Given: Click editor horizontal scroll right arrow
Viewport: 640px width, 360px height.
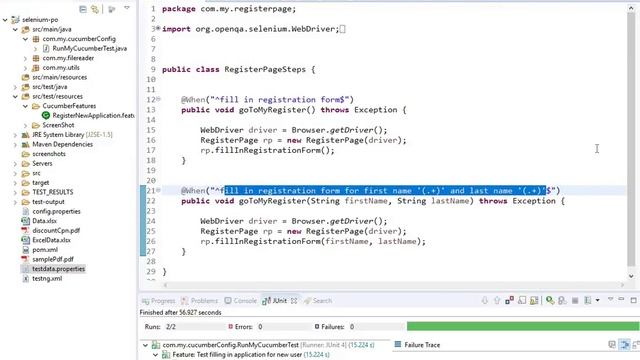Looking at the screenshot, I should (622, 285).
